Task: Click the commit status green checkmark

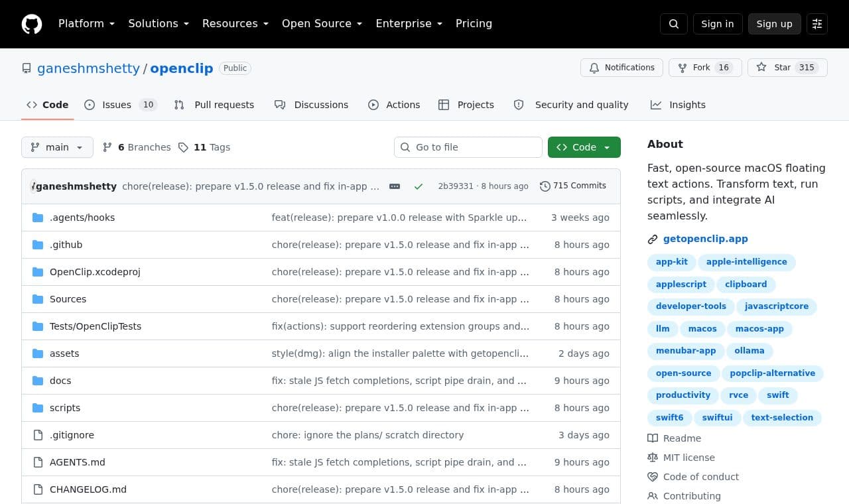Action: pos(419,186)
